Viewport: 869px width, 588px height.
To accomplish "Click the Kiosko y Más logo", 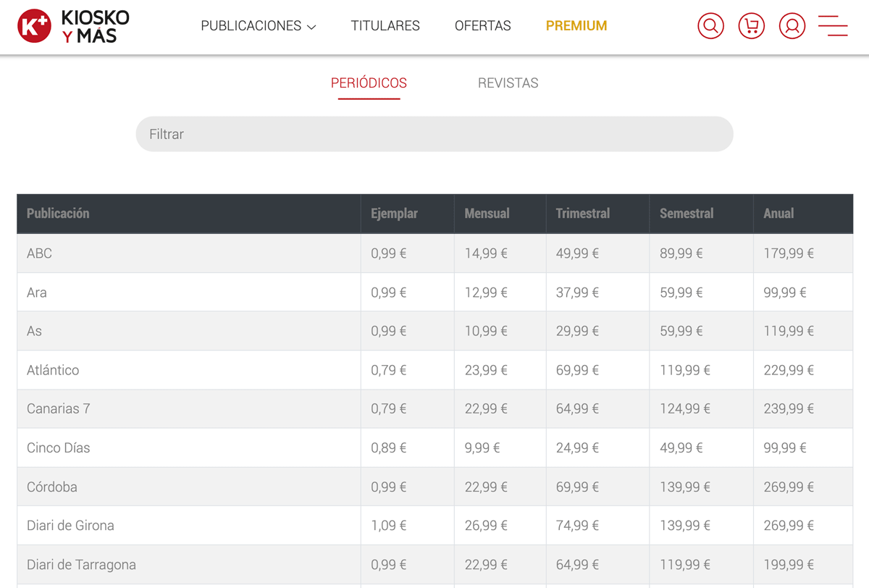I will [73, 26].
